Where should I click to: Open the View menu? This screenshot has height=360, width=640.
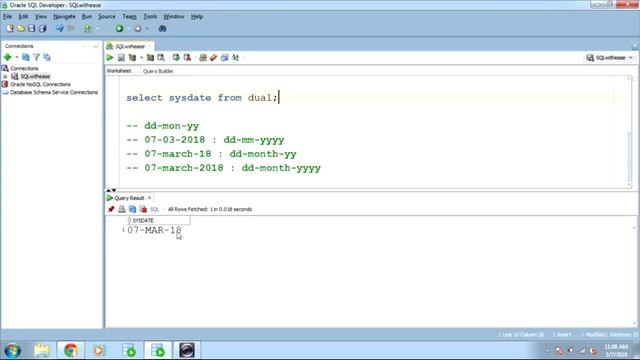click(x=40, y=16)
